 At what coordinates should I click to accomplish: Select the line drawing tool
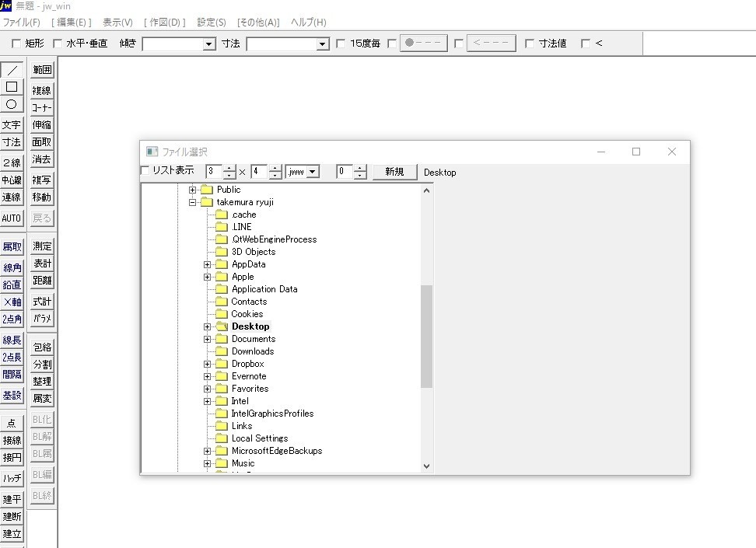[x=12, y=70]
